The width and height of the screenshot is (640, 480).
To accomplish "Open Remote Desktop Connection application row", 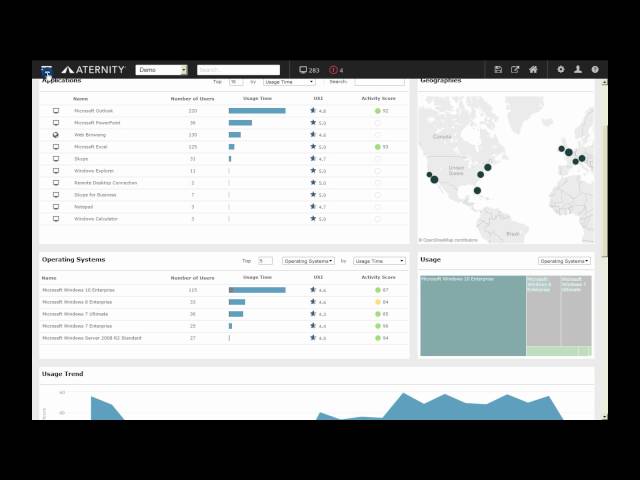I will 224,182.
